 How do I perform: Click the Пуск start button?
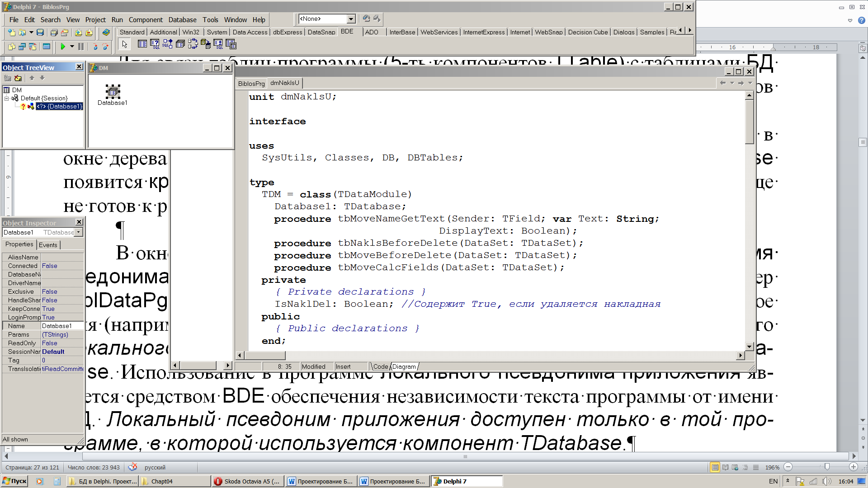pyautogui.click(x=14, y=481)
